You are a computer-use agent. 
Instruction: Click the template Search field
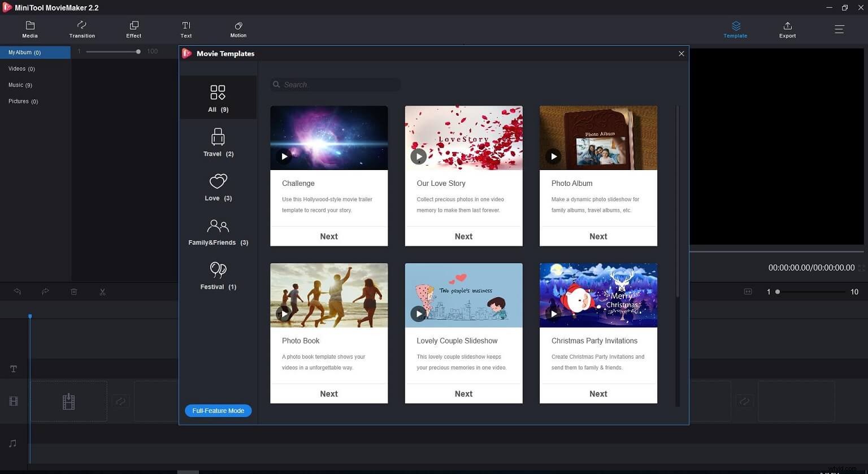(339, 85)
